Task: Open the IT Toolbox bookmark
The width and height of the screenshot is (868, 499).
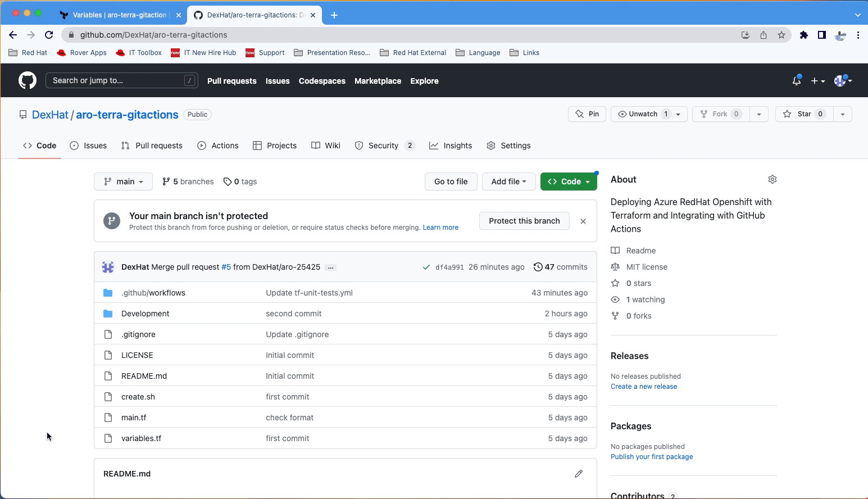Action: (138, 53)
